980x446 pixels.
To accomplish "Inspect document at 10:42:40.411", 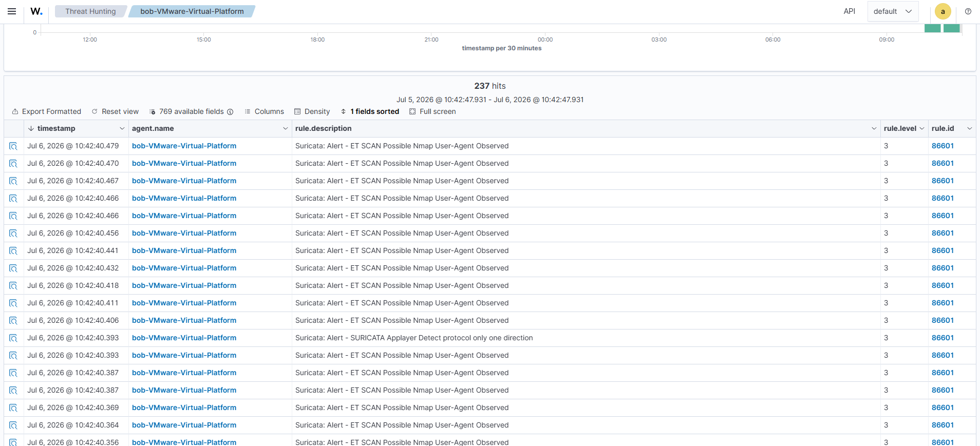I will [x=13, y=303].
